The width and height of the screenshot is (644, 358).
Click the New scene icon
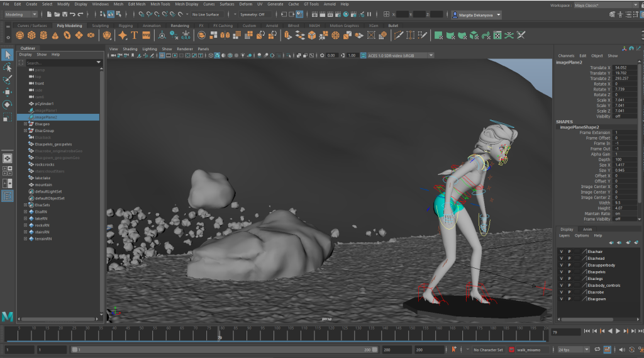[x=49, y=14]
